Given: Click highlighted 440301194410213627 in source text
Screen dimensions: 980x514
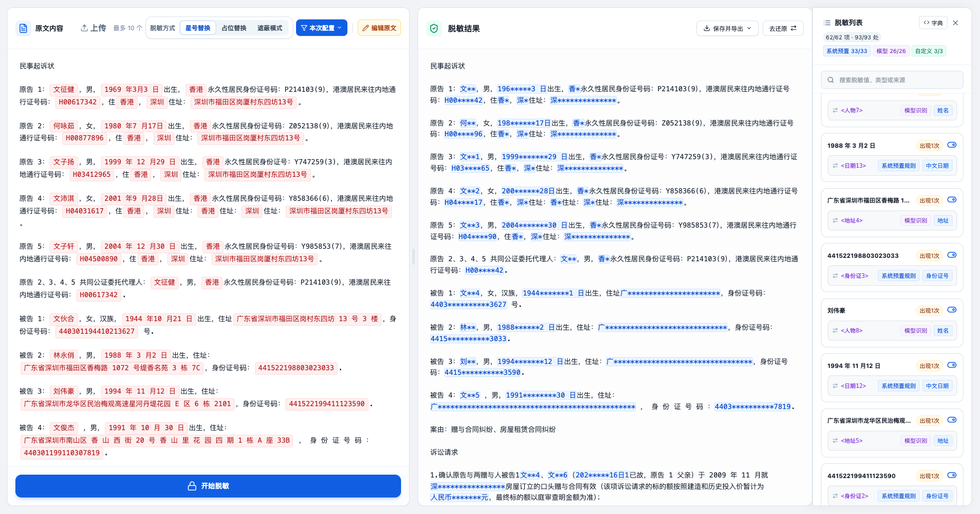Looking at the screenshot, I should [x=97, y=331].
